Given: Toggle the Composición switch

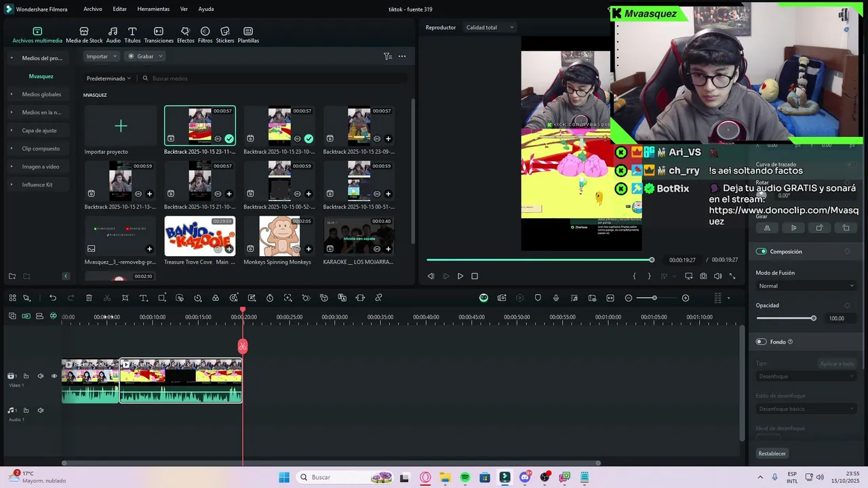Looking at the screenshot, I should click(761, 251).
